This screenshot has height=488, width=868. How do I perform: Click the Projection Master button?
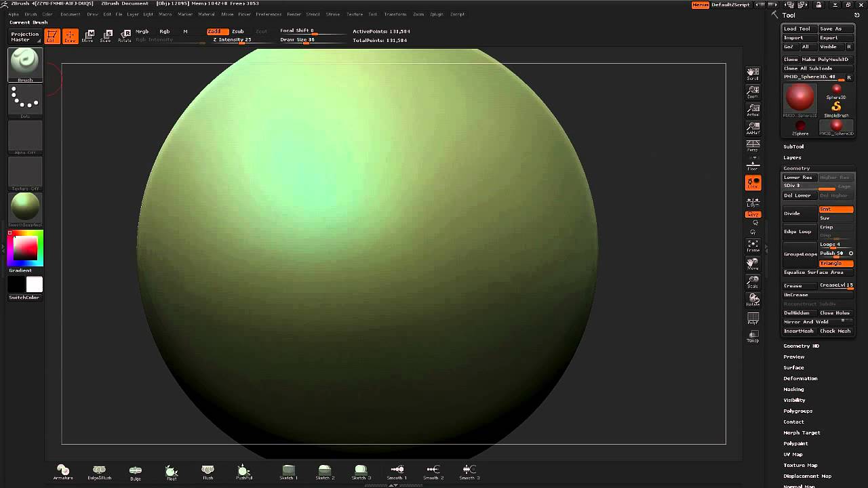tap(24, 37)
